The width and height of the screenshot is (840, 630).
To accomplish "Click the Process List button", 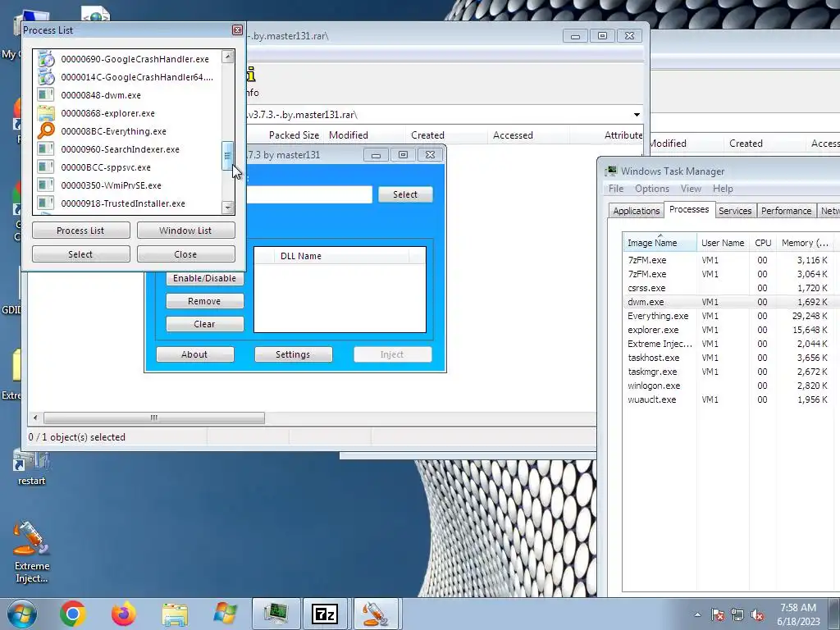I will pyautogui.click(x=81, y=231).
